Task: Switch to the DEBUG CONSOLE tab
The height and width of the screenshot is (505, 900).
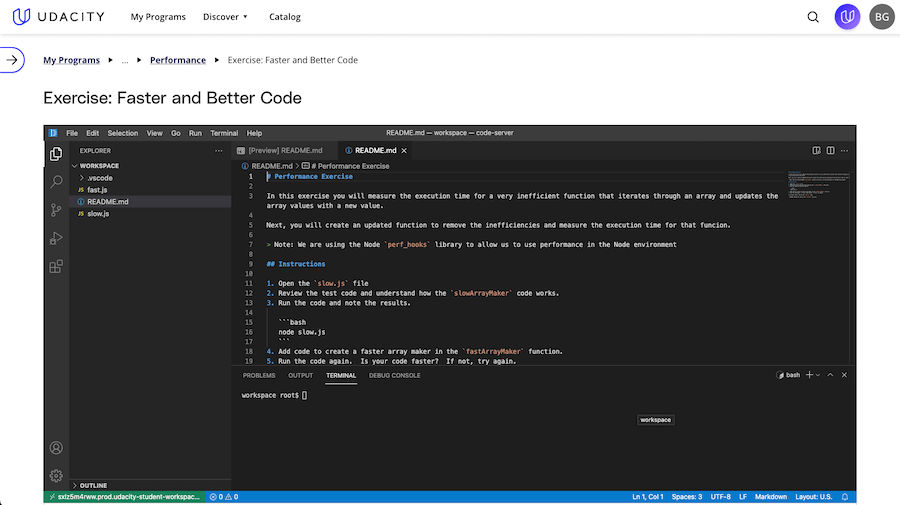Action: coord(394,375)
